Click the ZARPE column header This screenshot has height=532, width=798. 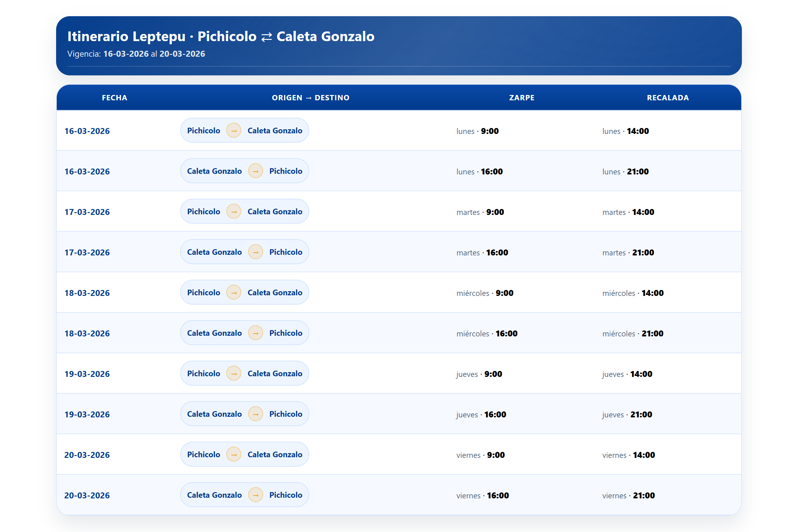[522, 98]
